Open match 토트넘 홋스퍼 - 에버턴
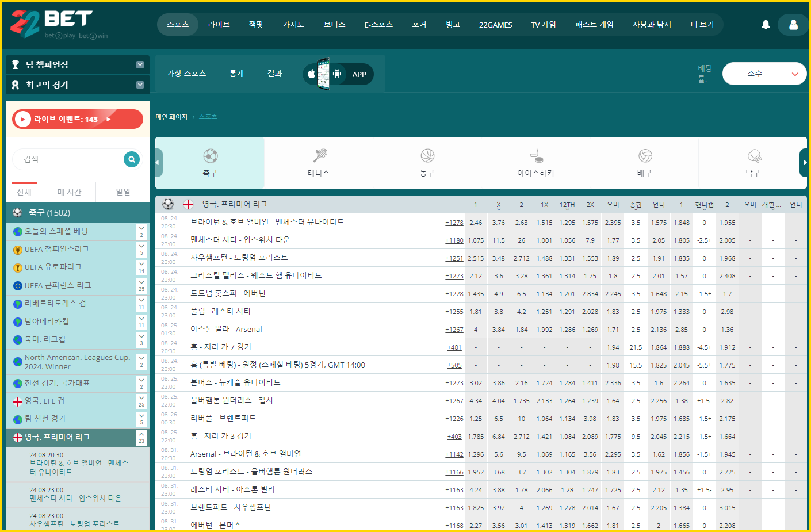 [228, 293]
